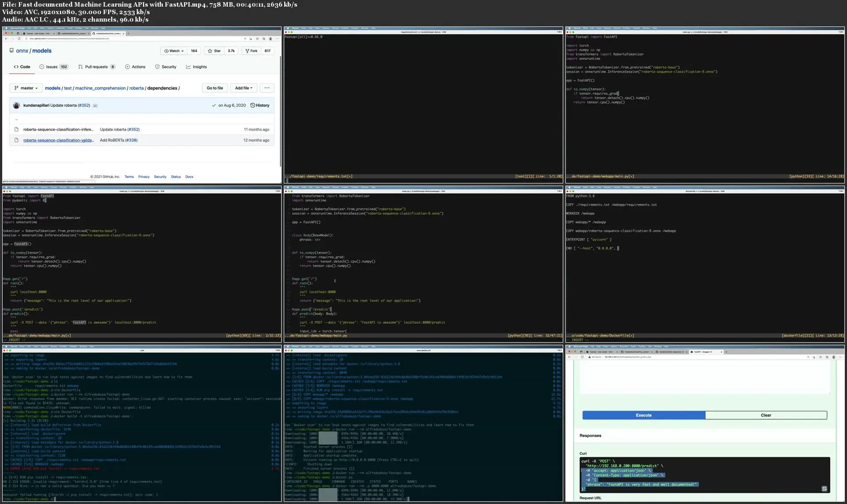Open the Terms footer link

point(129,177)
